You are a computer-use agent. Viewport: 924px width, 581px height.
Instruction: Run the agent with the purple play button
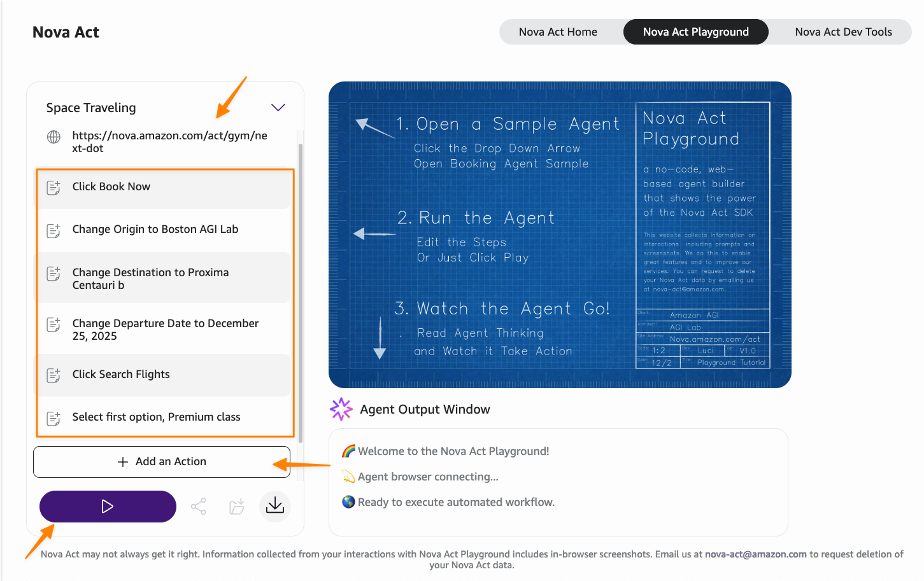[108, 507]
